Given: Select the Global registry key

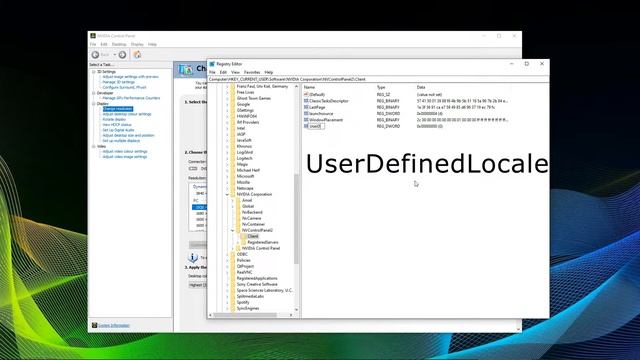Looking at the screenshot, I should 248,207.
